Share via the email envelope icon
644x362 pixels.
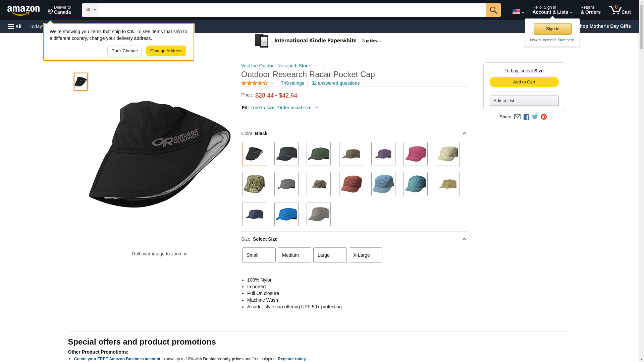(x=517, y=117)
